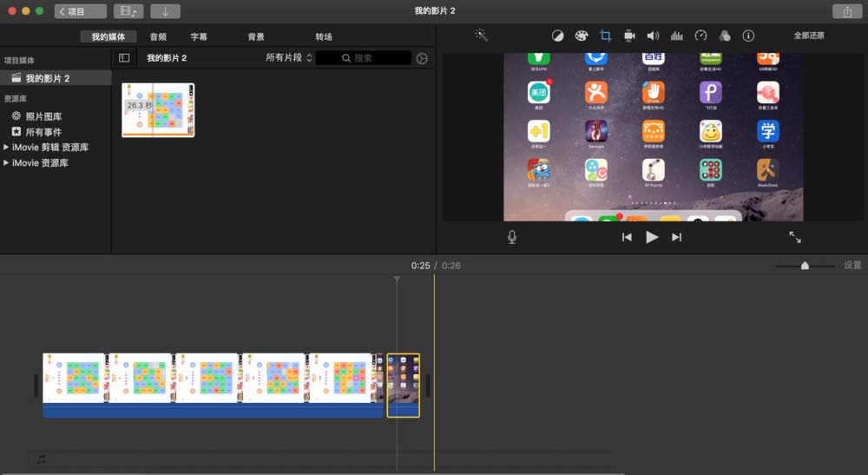Switch to the Audio tab
Image resolution: width=868 pixels, height=475 pixels.
click(158, 36)
